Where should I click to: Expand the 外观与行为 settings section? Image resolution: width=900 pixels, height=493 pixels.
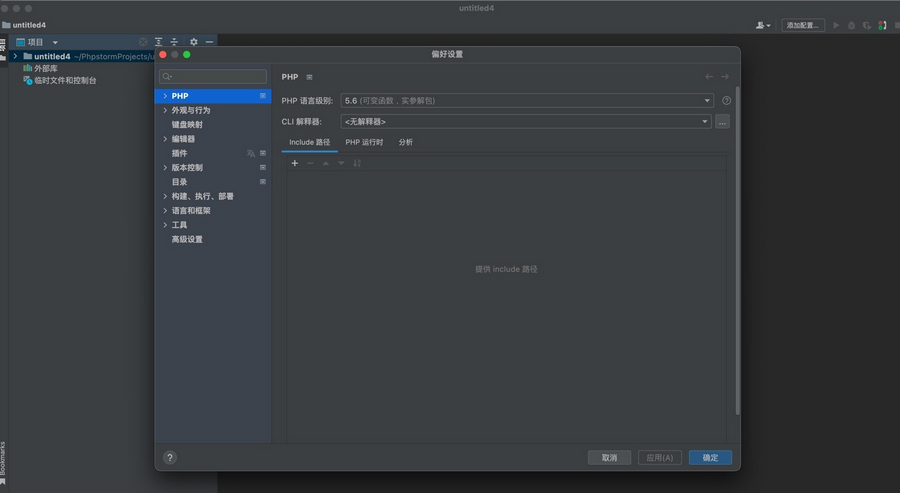coord(165,110)
